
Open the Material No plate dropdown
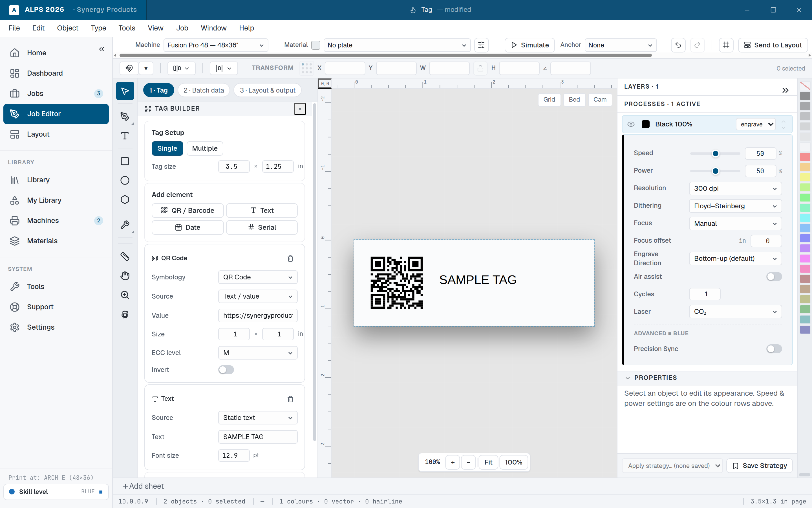pyautogui.click(x=397, y=45)
